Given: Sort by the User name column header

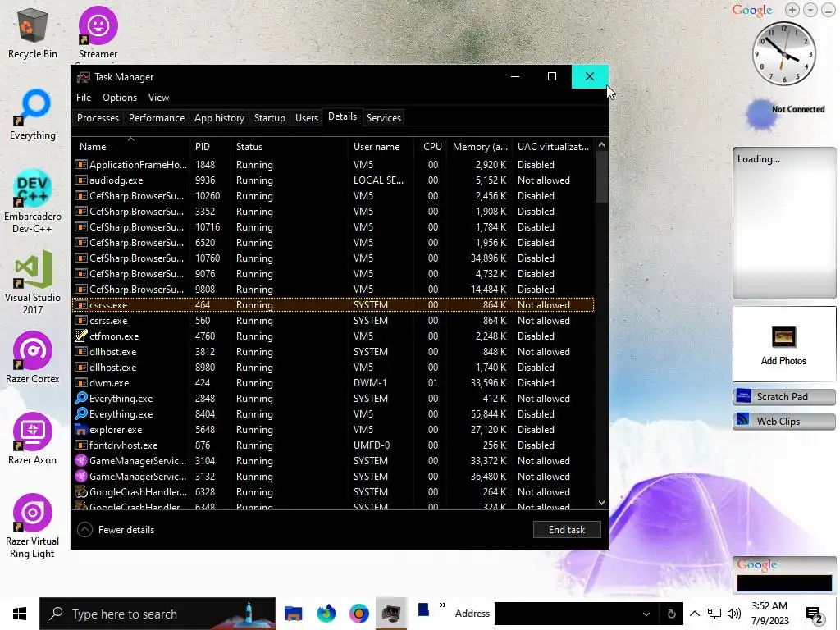Looking at the screenshot, I should point(381,146).
